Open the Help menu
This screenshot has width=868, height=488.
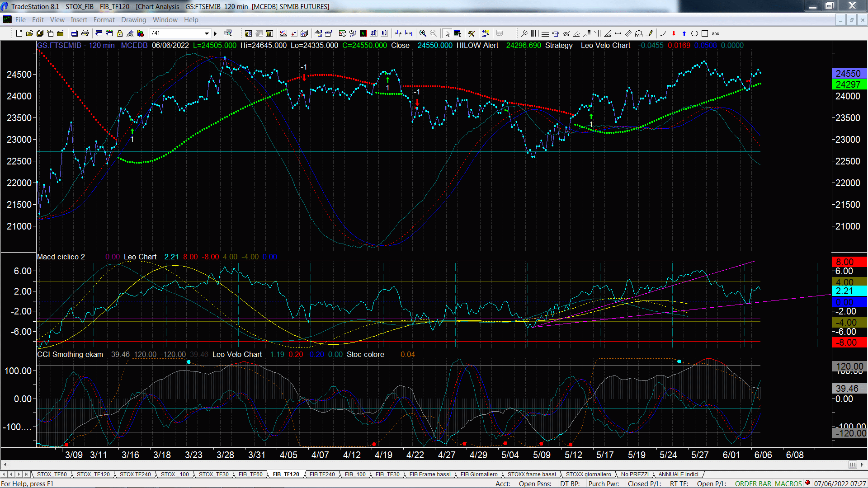pyautogui.click(x=191, y=20)
